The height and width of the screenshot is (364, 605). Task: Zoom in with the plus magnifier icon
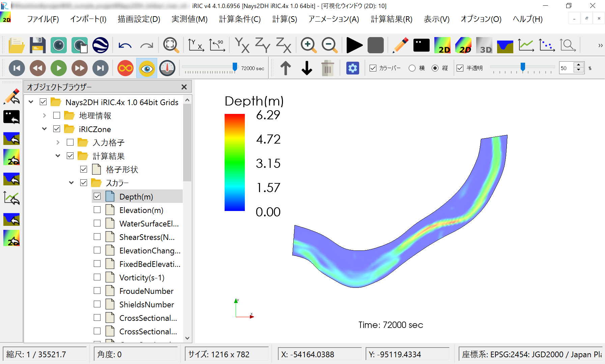tap(309, 45)
